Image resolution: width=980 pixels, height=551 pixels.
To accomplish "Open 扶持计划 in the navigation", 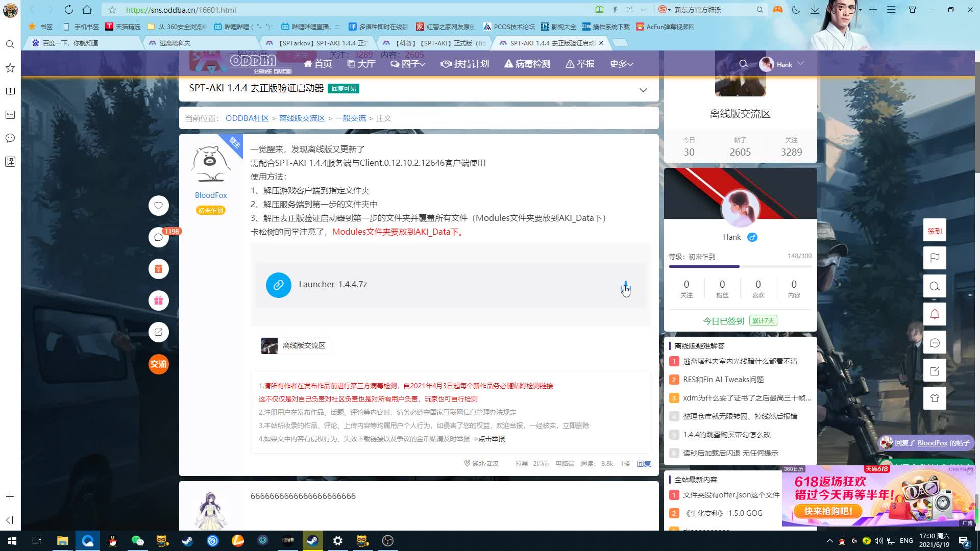I will click(x=464, y=64).
